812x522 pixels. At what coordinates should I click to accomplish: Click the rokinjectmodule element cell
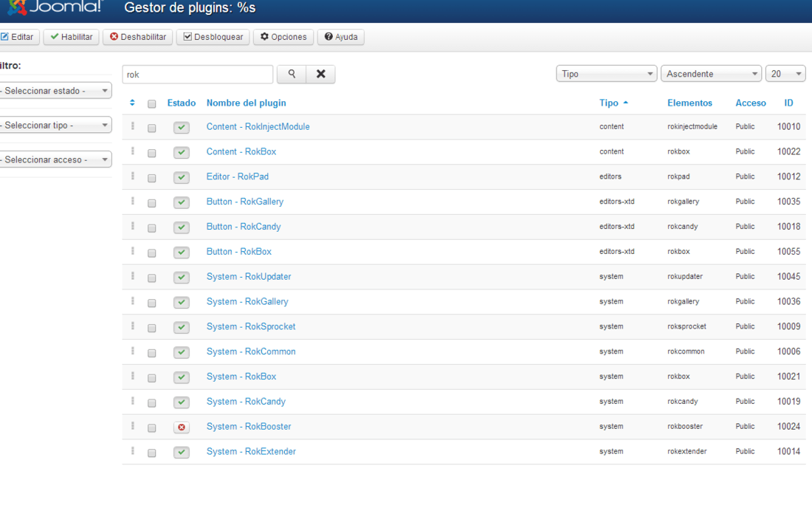click(692, 126)
